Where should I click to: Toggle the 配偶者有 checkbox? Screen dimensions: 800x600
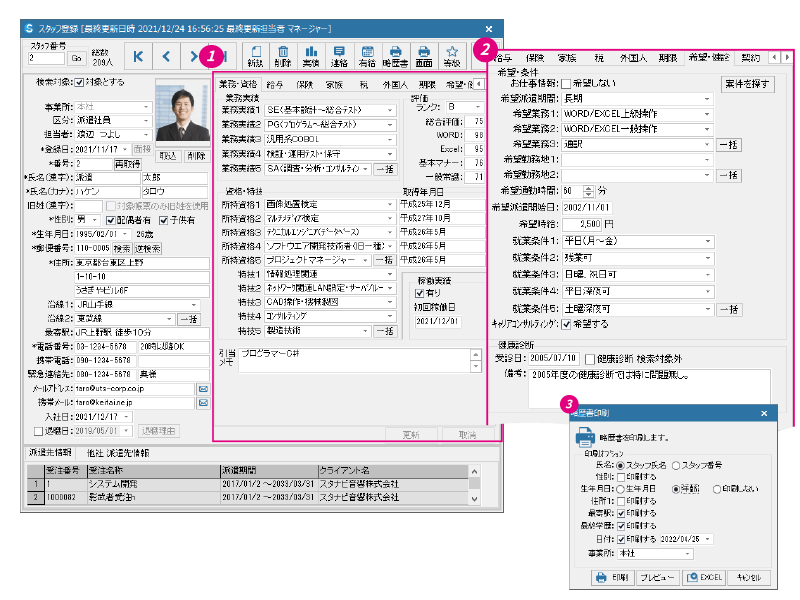pyautogui.click(x=110, y=220)
